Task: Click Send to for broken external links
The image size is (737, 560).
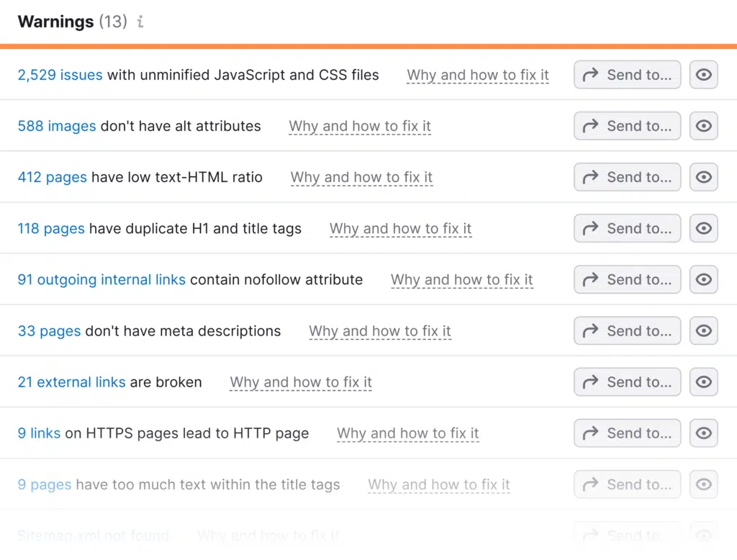Action: point(627,382)
